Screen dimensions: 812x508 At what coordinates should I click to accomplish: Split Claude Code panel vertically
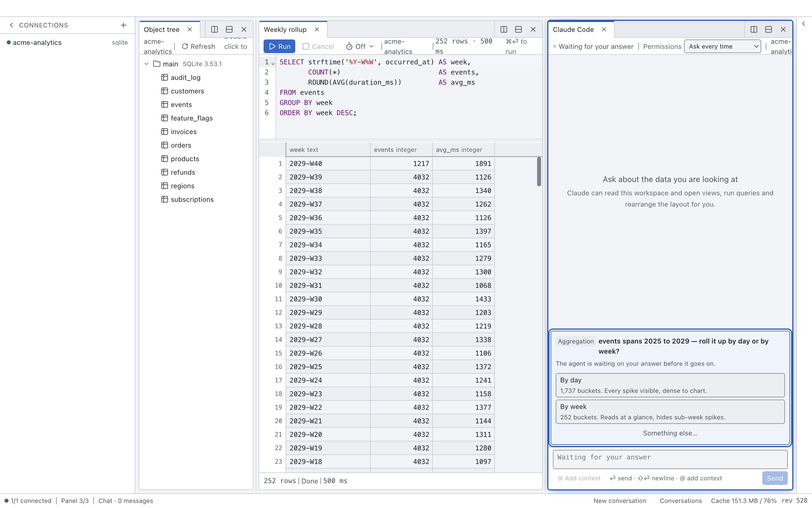(754, 30)
